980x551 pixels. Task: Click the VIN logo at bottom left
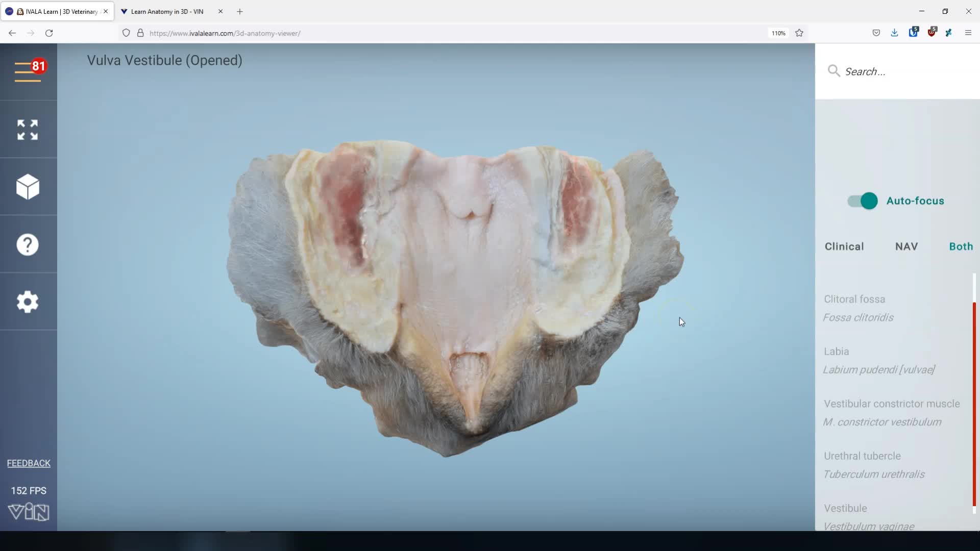(x=29, y=512)
